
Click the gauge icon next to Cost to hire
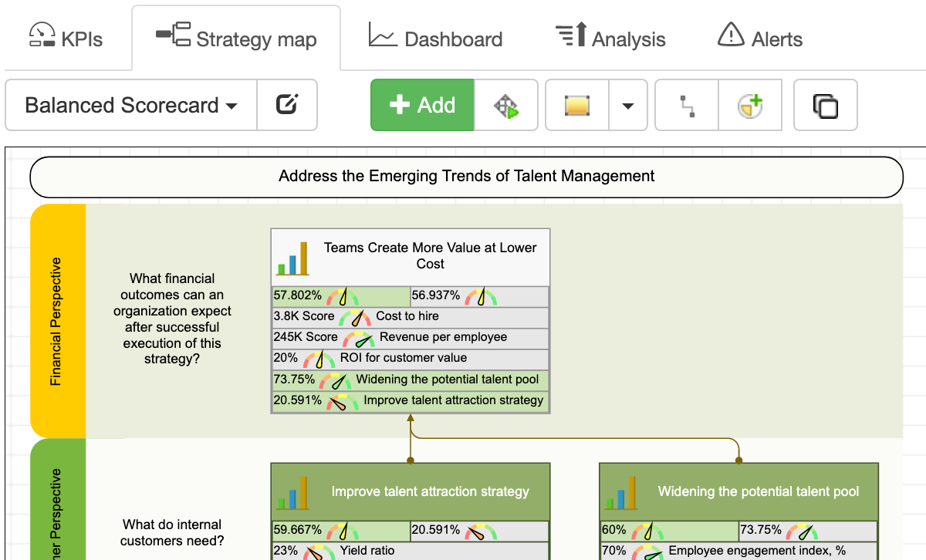[x=356, y=317]
